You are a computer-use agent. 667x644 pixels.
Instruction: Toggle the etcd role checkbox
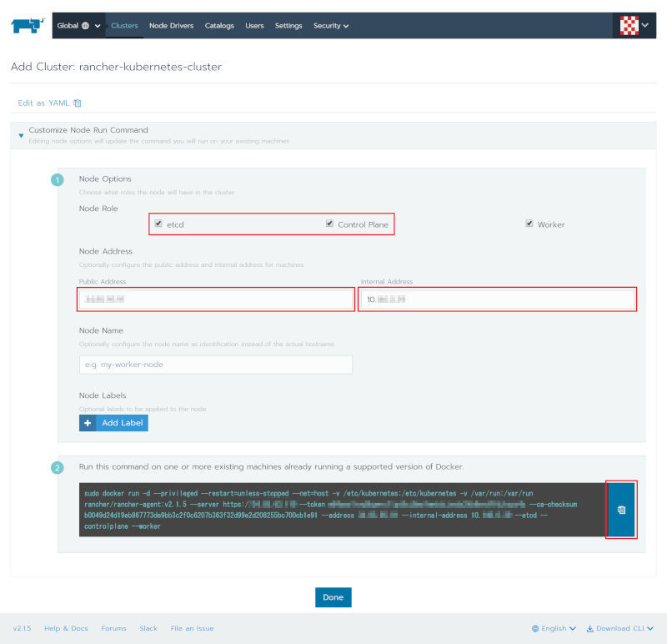pyautogui.click(x=158, y=224)
